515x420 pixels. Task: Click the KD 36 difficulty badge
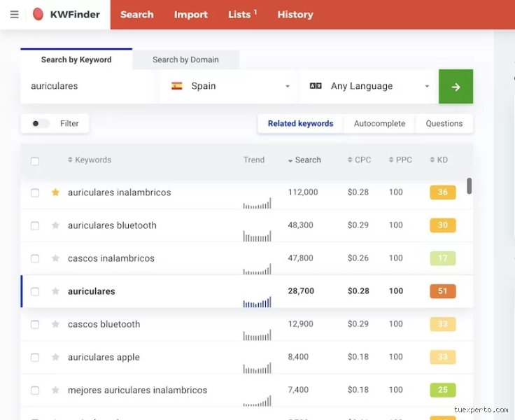click(x=443, y=192)
